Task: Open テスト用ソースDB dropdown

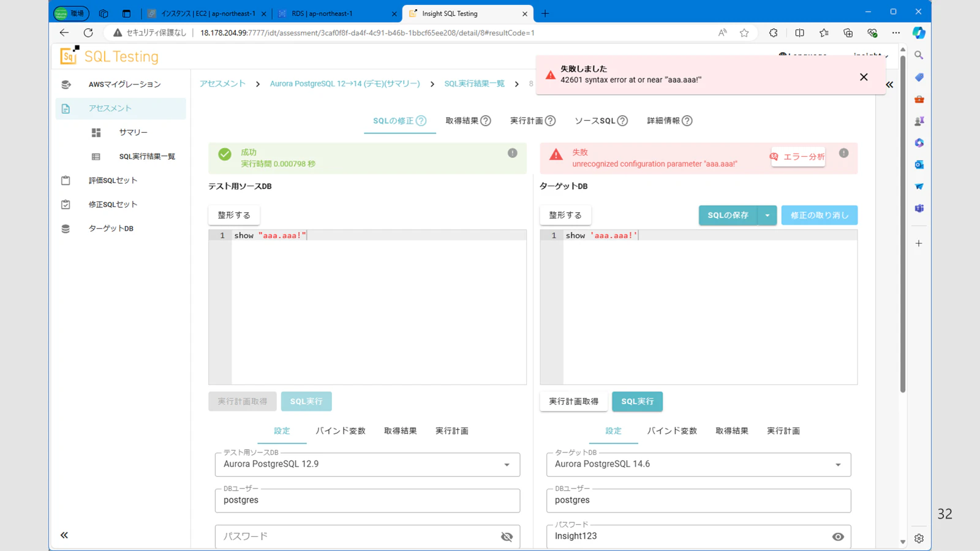Action: [367, 465]
